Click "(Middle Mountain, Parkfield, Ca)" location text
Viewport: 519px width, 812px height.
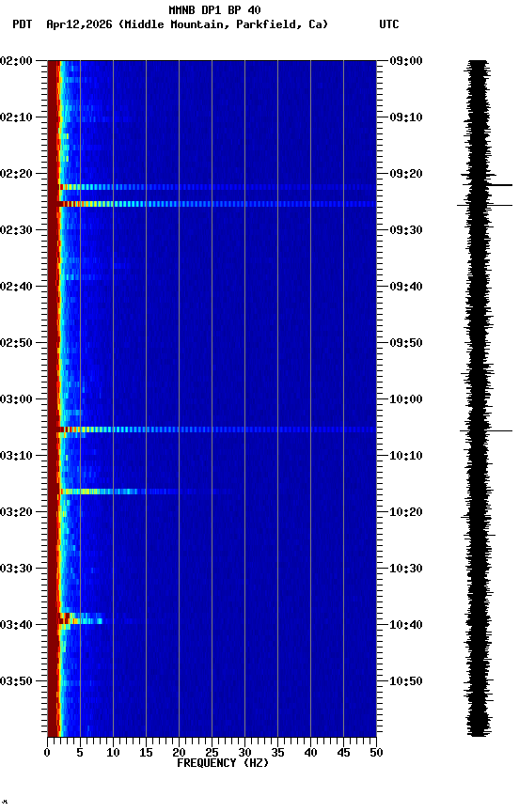coord(223,24)
